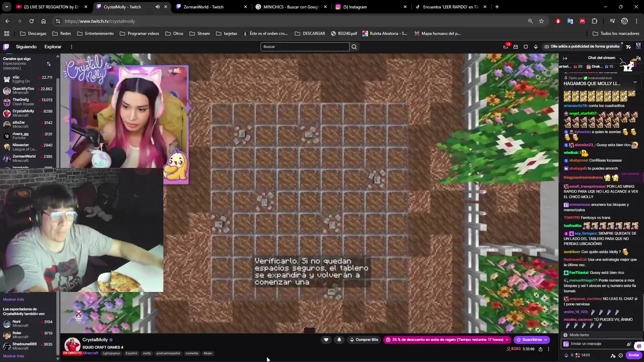
Task: Open the channel points 1420 balance
Action: click(582, 355)
